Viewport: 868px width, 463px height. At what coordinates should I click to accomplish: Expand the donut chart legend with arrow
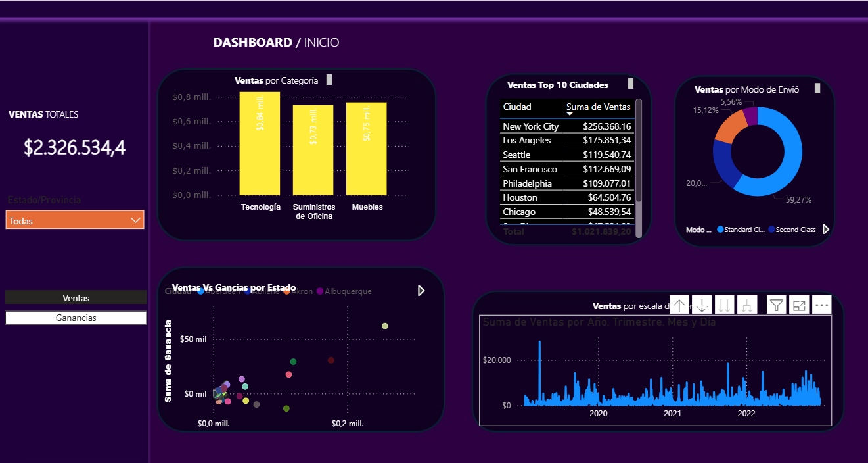point(826,230)
